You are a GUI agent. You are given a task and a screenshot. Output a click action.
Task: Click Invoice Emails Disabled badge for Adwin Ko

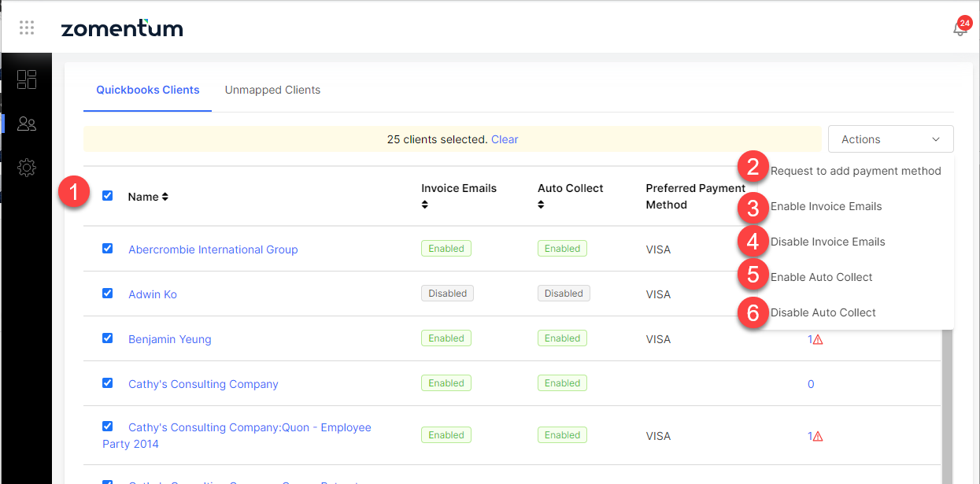coord(447,294)
